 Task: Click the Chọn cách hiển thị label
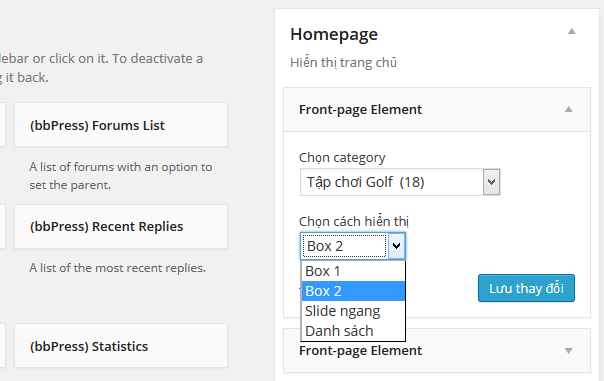(354, 222)
